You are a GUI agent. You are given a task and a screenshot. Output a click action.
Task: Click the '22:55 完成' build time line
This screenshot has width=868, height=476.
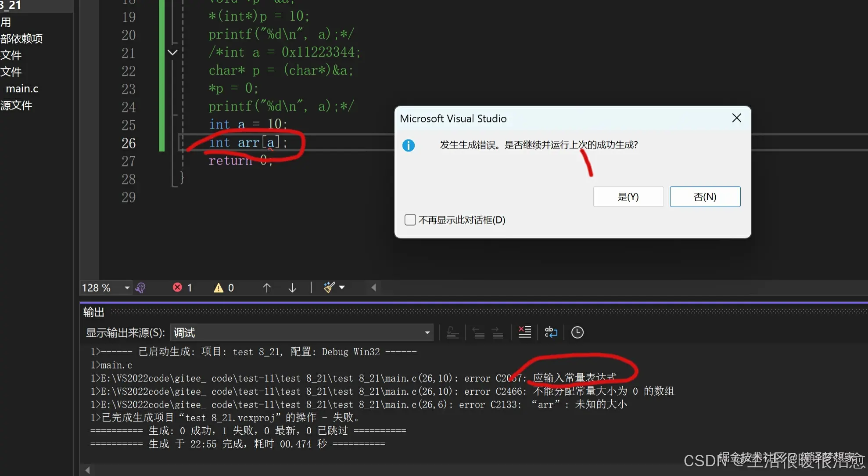pos(238,444)
